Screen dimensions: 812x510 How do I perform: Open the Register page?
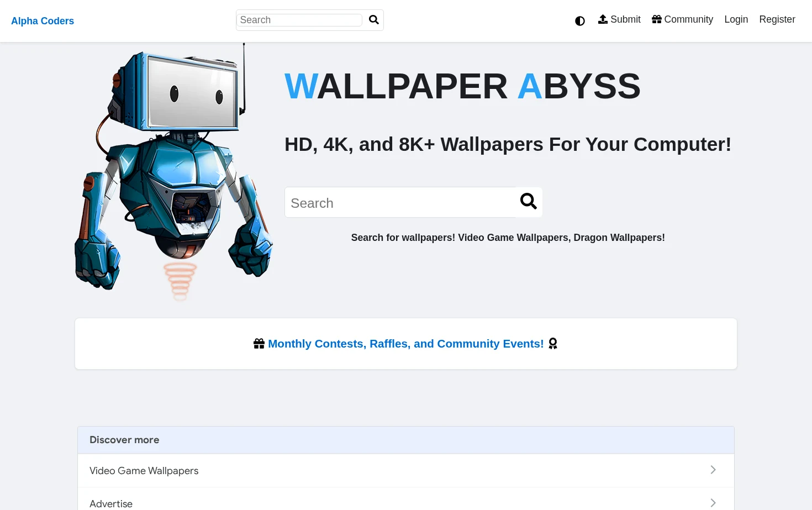click(x=777, y=19)
